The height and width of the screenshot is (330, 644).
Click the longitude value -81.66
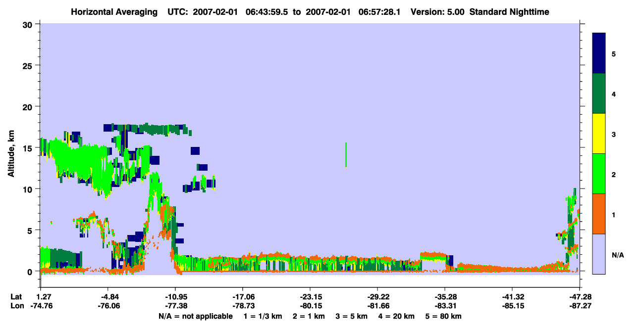click(377, 306)
